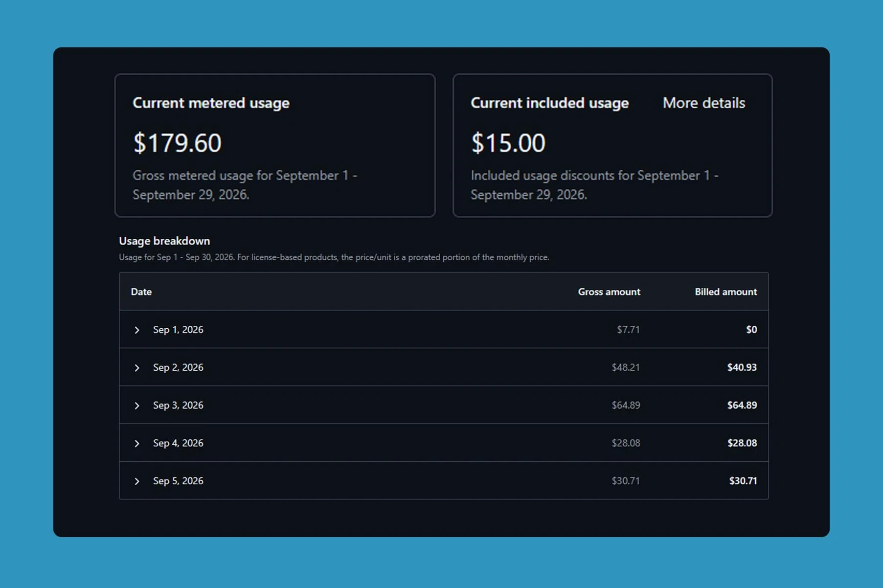Select the Sep 2, 2026 date text
Screen dimensions: 883x588
pos(178,367)
